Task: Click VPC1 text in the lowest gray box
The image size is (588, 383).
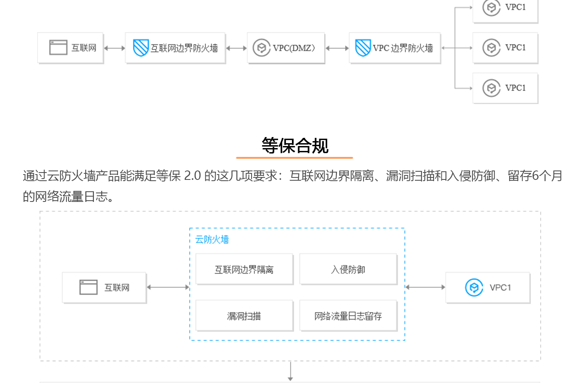Action: point(515,88)
